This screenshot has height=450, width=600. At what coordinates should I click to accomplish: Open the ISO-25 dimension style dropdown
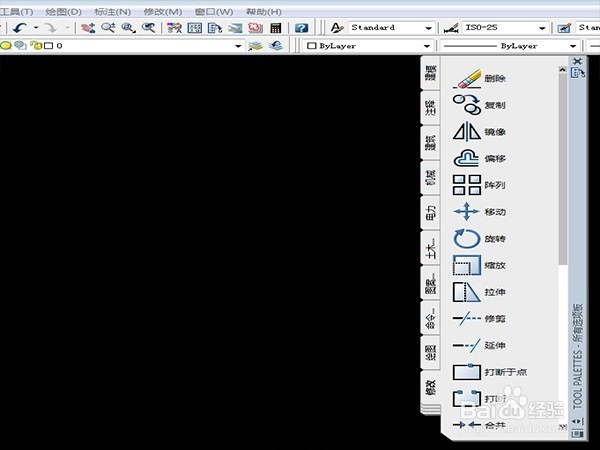[x=542, y=28]
